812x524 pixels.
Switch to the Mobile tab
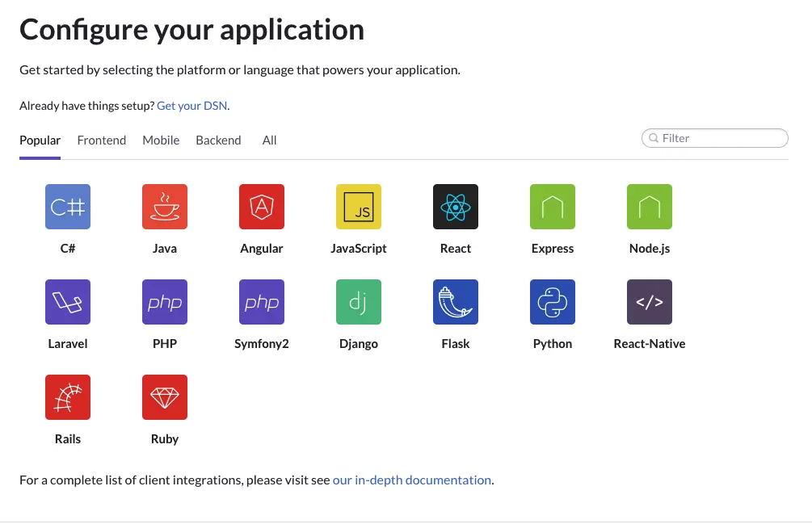[x=161, y=140]
